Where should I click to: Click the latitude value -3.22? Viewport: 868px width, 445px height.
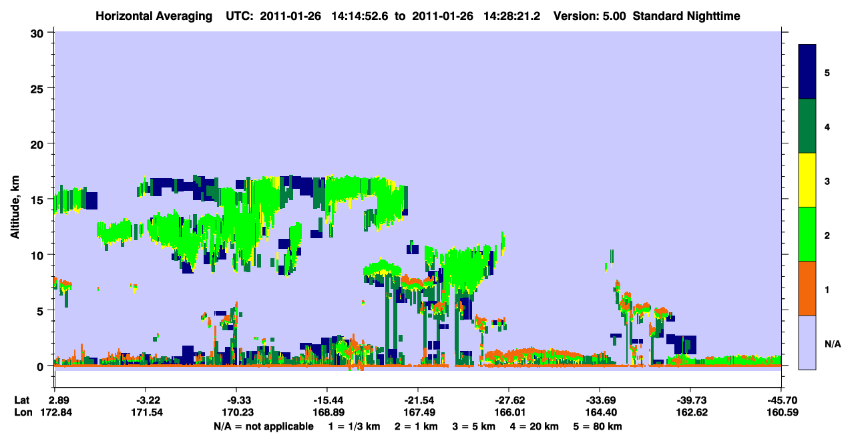[146, 400]
